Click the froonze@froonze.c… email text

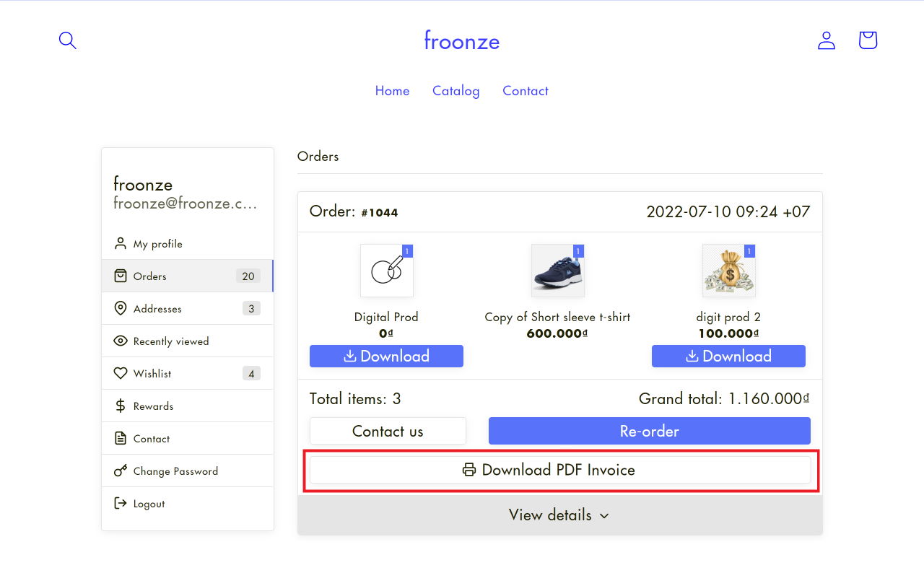pos(186,204)
